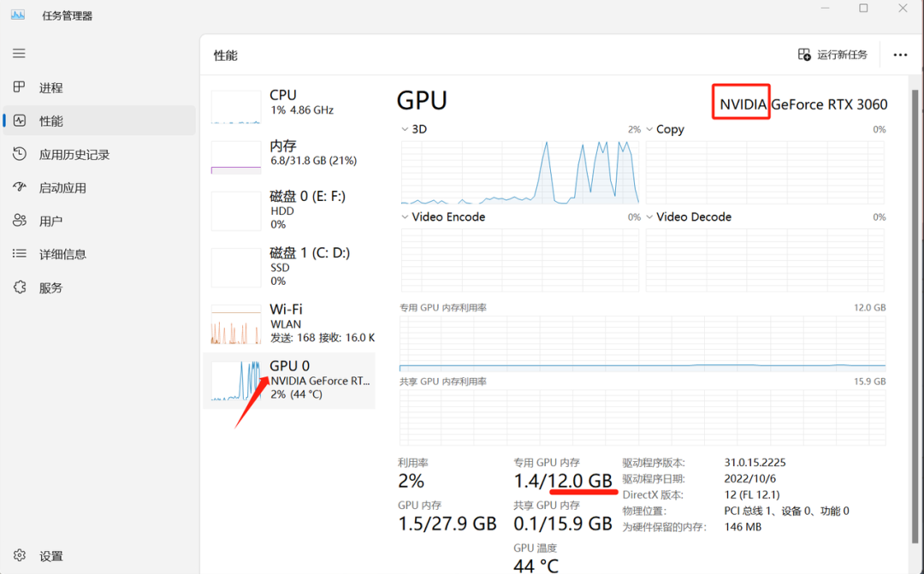Switch to the 应用历史记录 tab

99,154
